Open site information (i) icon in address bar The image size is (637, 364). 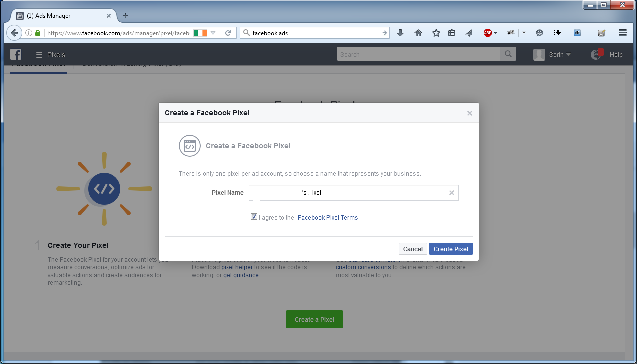29,33
